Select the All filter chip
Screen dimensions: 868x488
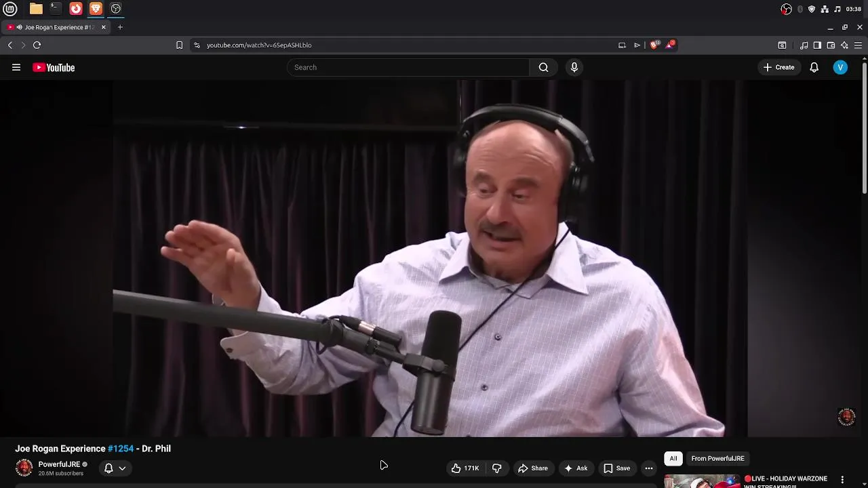pyautogui.click(x=673, y=458)
